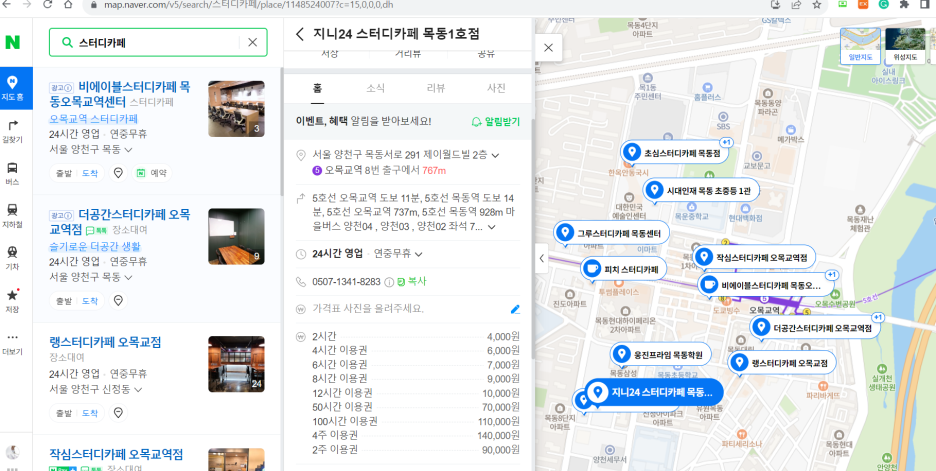Switch to 위성지도 satellite view

pos(905,46)
